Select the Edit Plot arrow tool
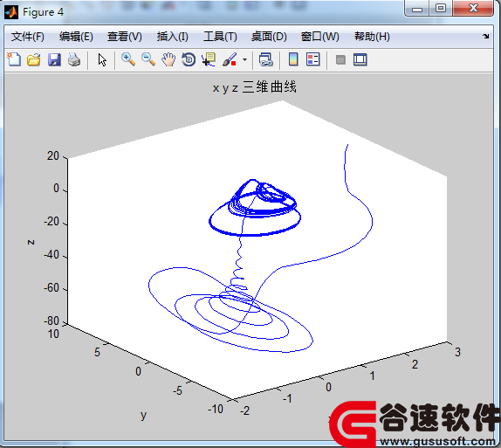The width and height of the screenshot is (501, 448). [x=102, y=59]
